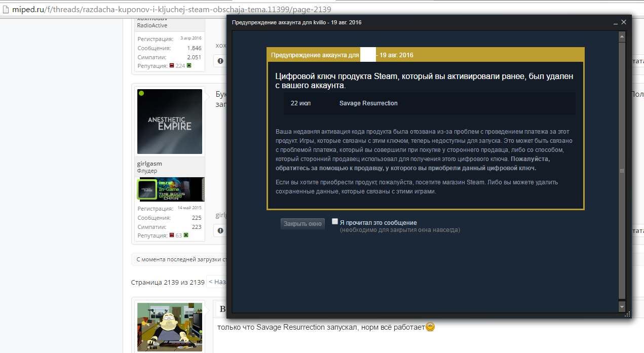Click the headline 'Цифровой ключ продукта Steam' text
The width and height of the screenshot is (644, 353).
[424, 81]
